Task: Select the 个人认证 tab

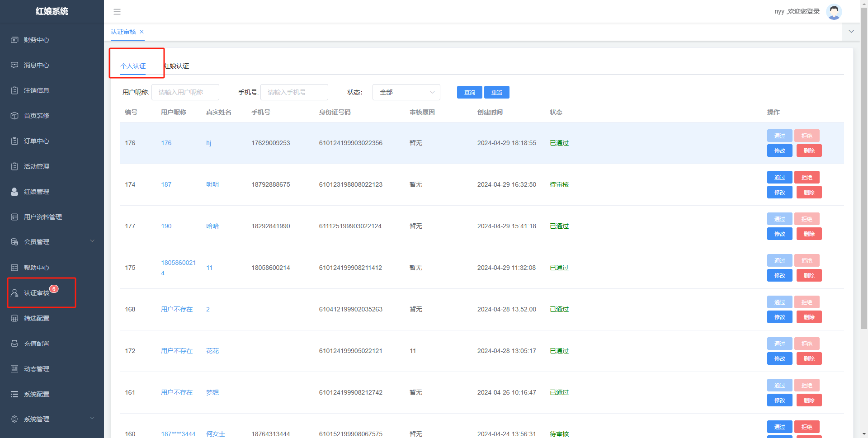Action: 133,66
